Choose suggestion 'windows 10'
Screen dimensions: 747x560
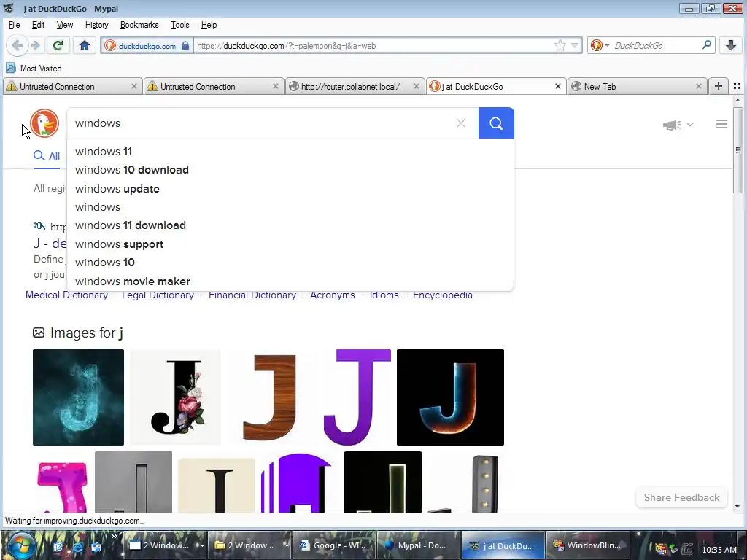[290, 262]
